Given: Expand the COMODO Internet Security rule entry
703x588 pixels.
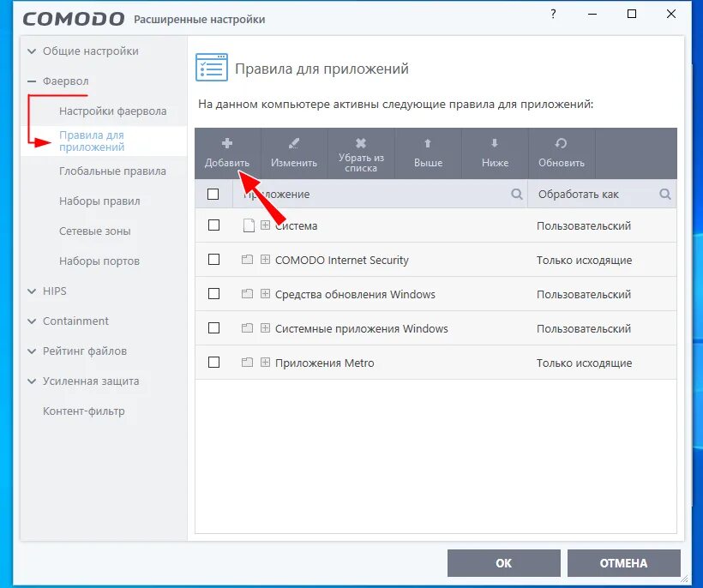Looking at the screenshot, I should click(266, 260).
